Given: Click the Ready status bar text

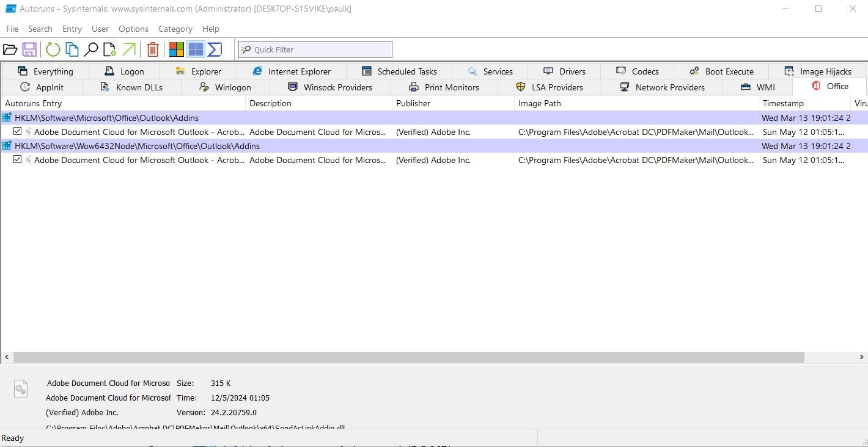Looking at the screenshot, I should tap(13, 438).
